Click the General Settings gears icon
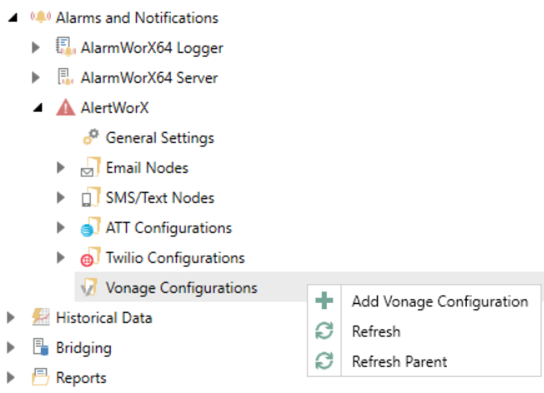Screen dimensions: 544x393 91,137
